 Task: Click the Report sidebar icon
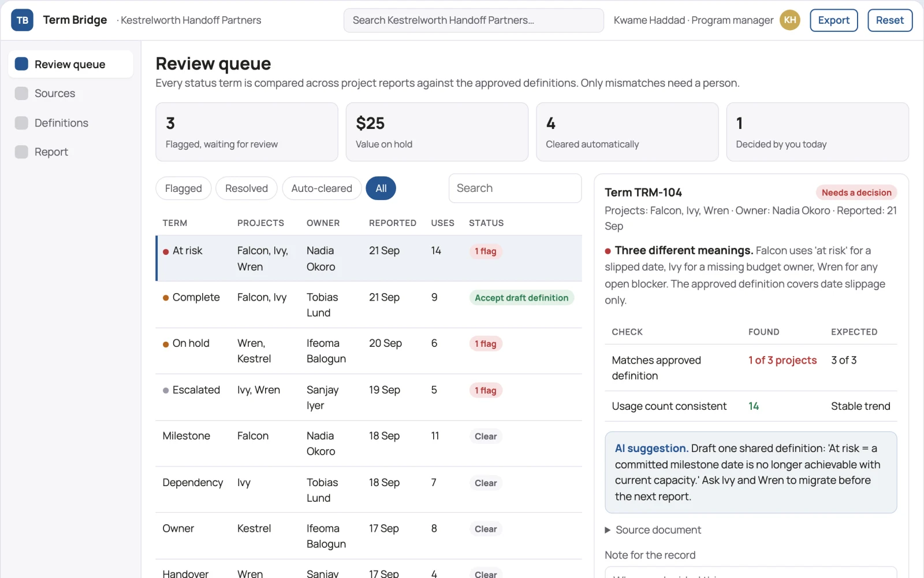tap(21, 152)
